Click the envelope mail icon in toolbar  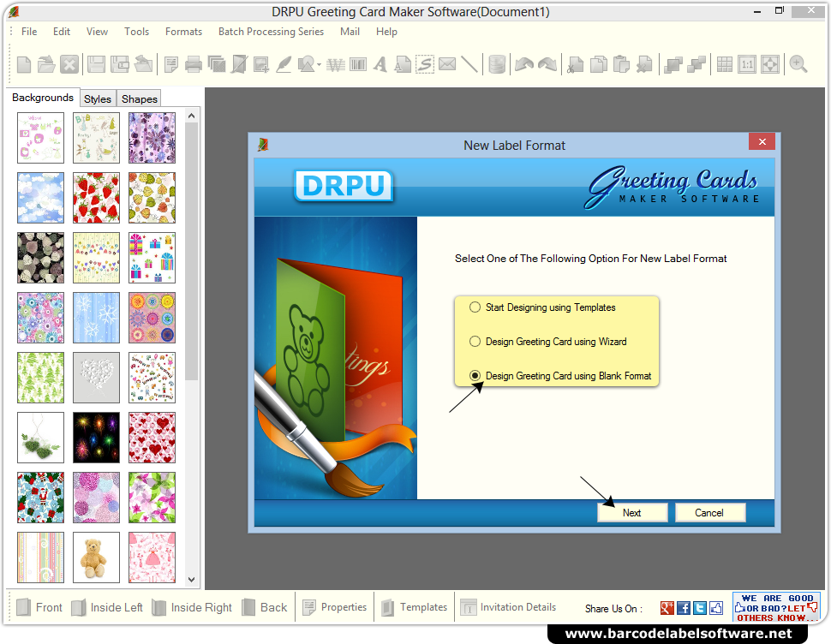pos(447,64)
